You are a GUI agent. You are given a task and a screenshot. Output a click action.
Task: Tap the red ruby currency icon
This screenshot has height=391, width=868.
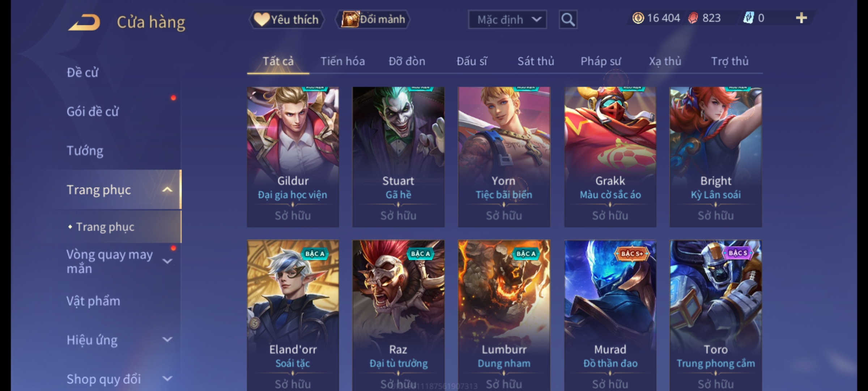[693, 18]
